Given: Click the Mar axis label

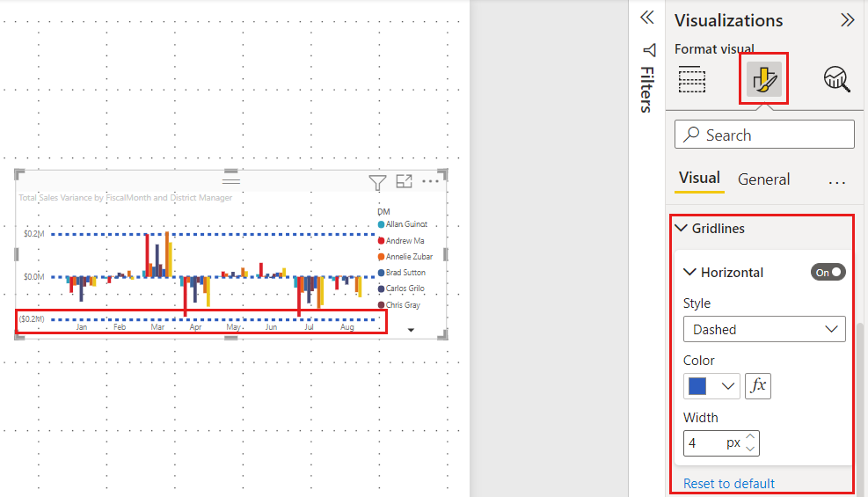Looking at the screenshot, I should [157, 327].
